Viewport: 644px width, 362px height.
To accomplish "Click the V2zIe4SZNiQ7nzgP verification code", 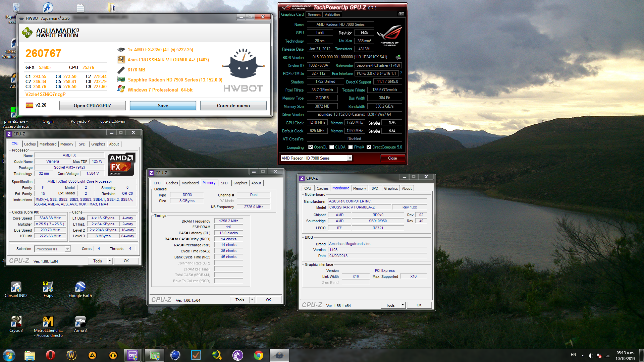I will (46, 95).
